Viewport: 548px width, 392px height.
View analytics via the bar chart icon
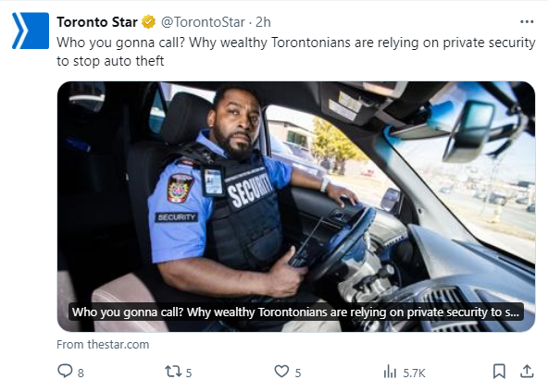pos(390,372)
